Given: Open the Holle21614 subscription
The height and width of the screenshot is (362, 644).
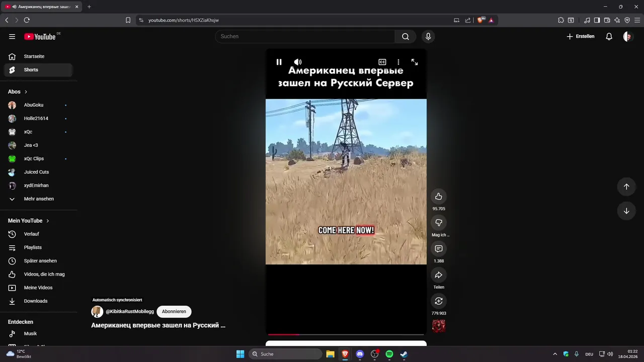Looking at the screenshot, I should coord(38,119).
